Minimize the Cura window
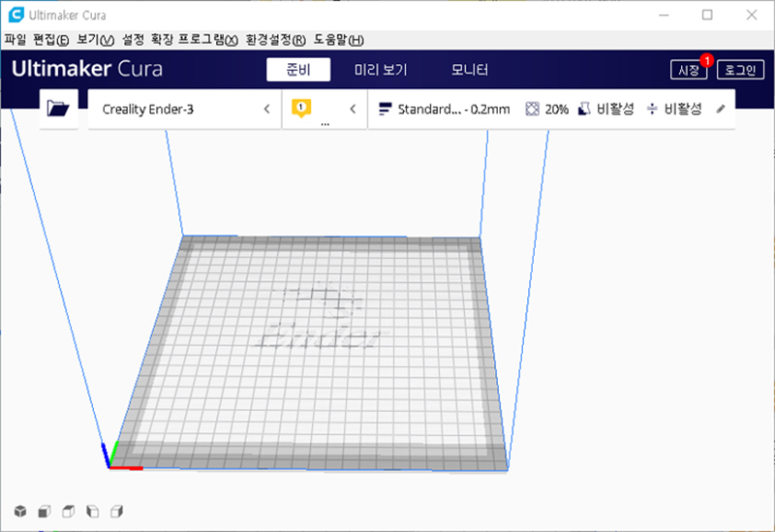 [664, 15]
